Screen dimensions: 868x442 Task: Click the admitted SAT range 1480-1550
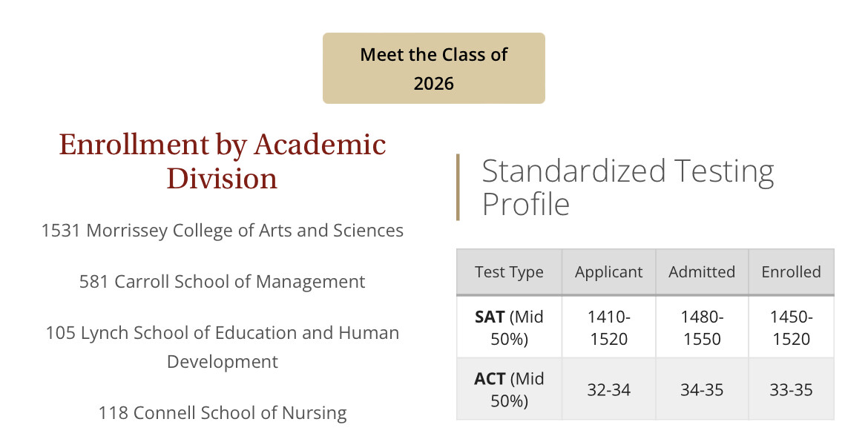tap(702, 328)
